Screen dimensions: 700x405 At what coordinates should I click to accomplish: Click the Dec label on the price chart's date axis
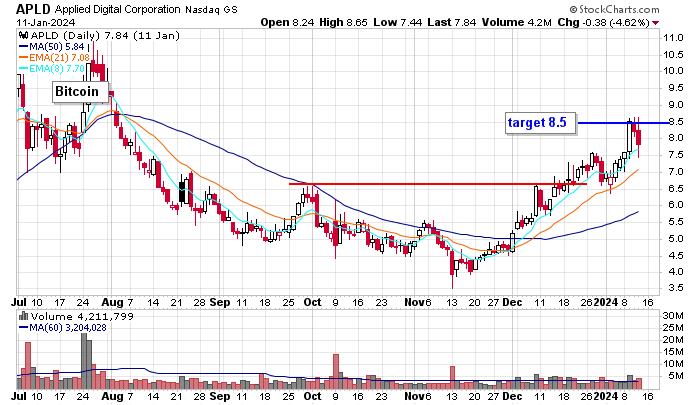(512, 302)
